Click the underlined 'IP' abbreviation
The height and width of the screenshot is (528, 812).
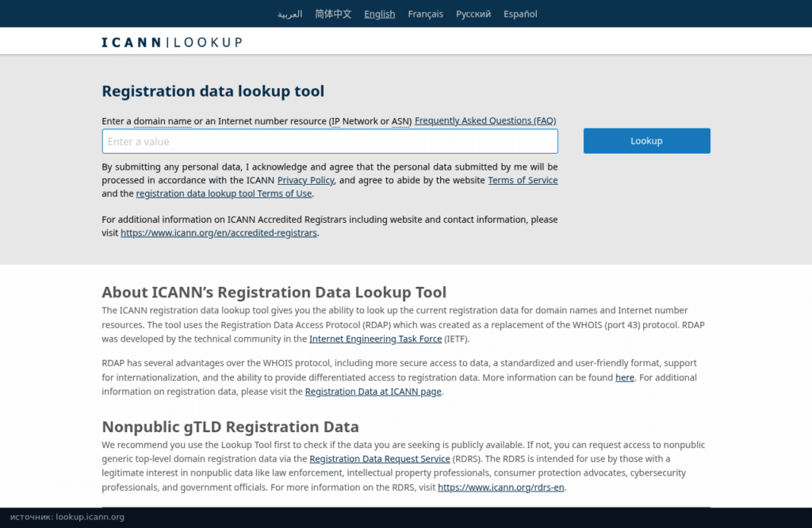[x=335, y=121]
